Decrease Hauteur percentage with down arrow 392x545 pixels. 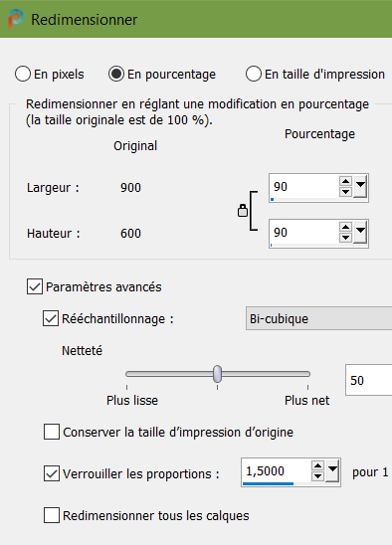(345, 238)
